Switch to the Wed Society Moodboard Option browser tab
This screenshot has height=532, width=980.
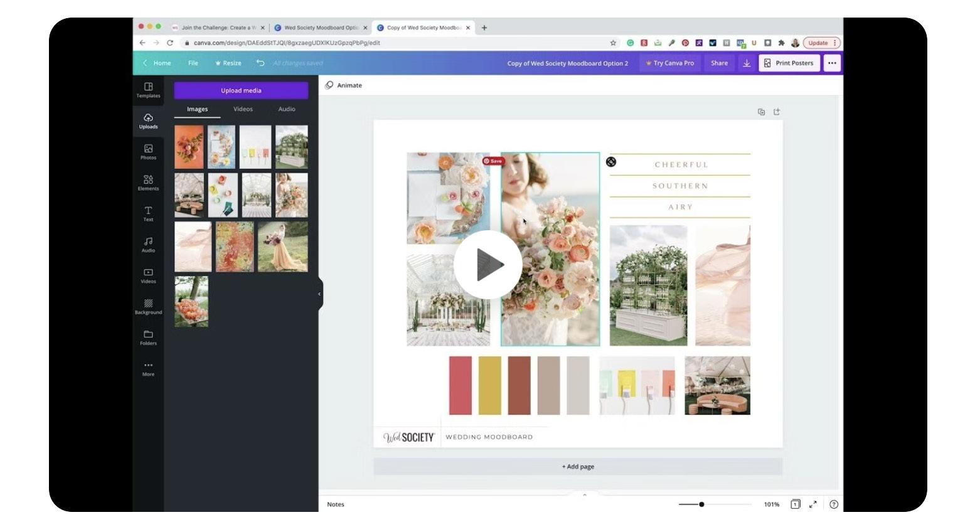pos(321,28)
